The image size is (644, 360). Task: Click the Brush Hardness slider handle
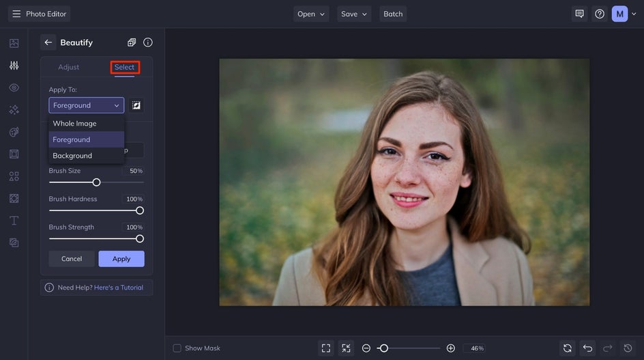140,210
